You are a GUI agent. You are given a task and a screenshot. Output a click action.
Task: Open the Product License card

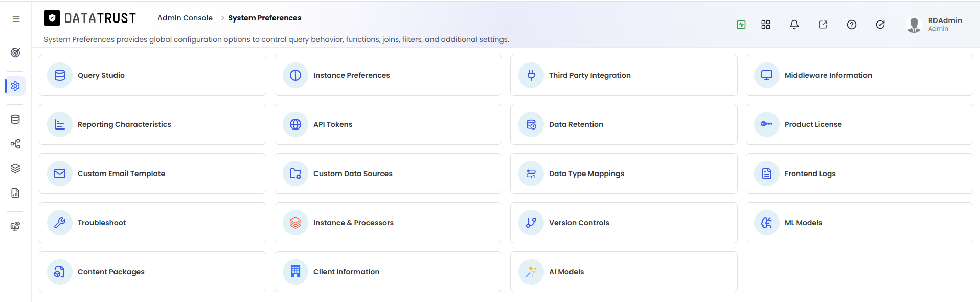pyautogui.click(x=859, y=124)
